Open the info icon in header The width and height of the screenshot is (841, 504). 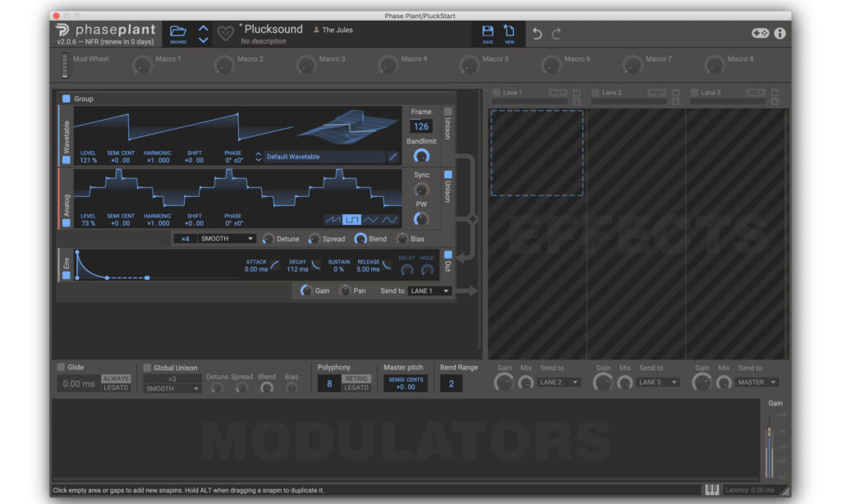tap(780, 33)
